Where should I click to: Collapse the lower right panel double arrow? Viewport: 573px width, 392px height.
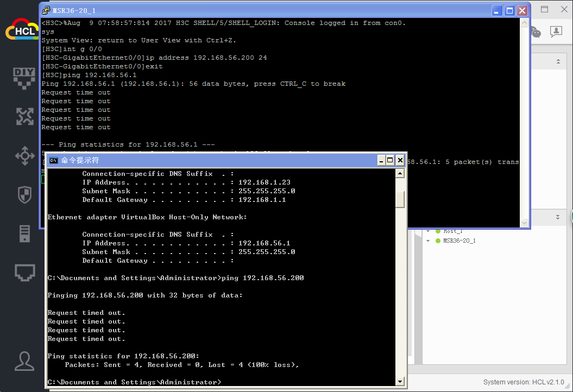coord(558,217)
